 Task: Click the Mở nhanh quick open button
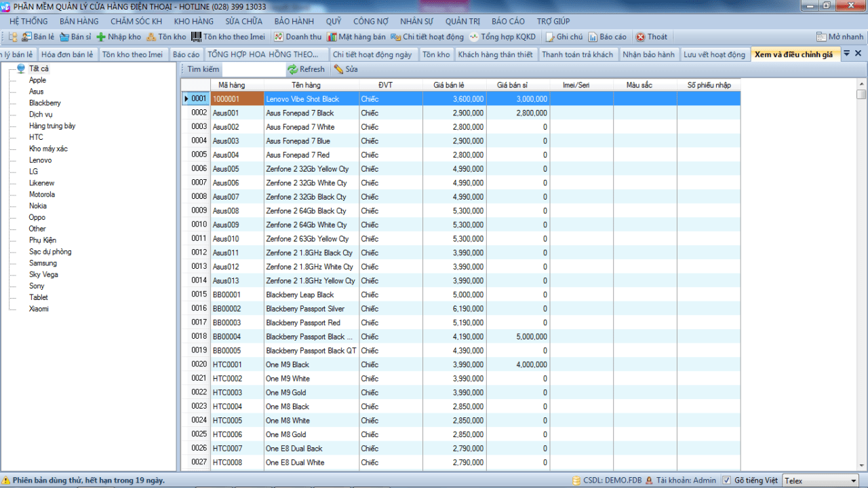[840, 37]
